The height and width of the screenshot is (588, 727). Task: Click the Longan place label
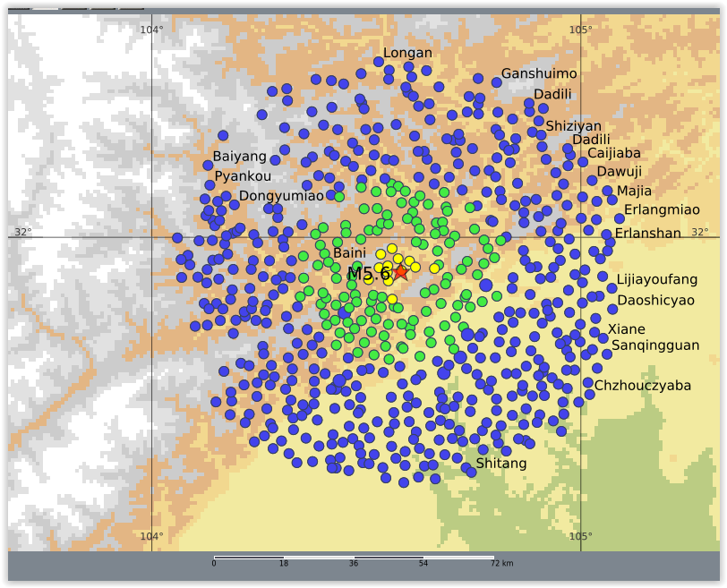407,53
